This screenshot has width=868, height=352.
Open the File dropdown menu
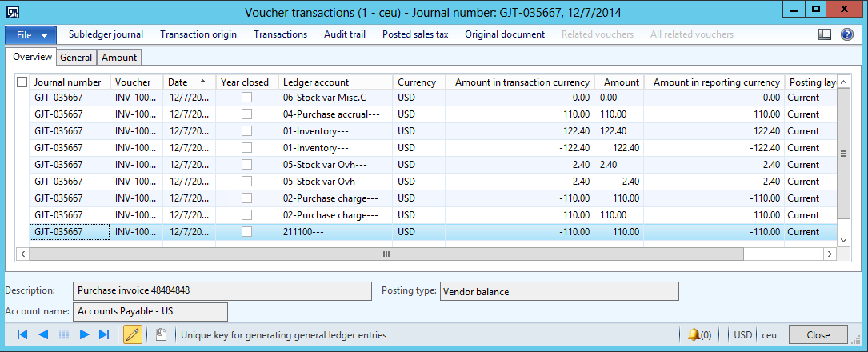(x=31, y=34)
